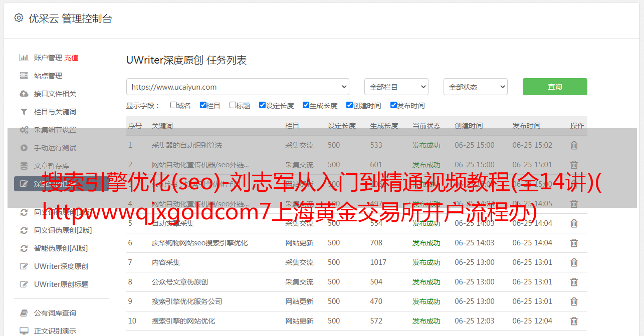Click the refresh icon for 智能伪原创[AI版]
The image size is (644, 336).
(24, 248)
